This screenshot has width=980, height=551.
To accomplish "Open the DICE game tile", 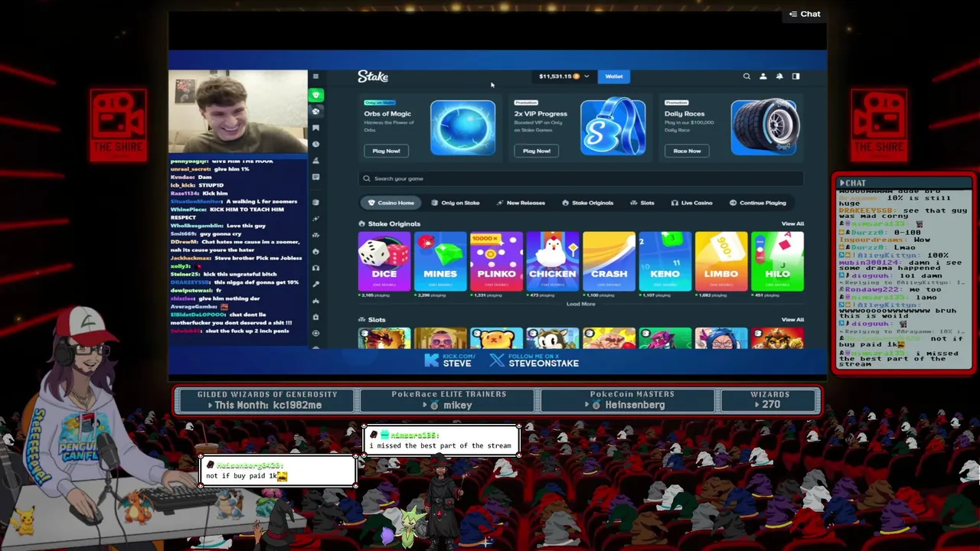I will click(x=384, y=261).
